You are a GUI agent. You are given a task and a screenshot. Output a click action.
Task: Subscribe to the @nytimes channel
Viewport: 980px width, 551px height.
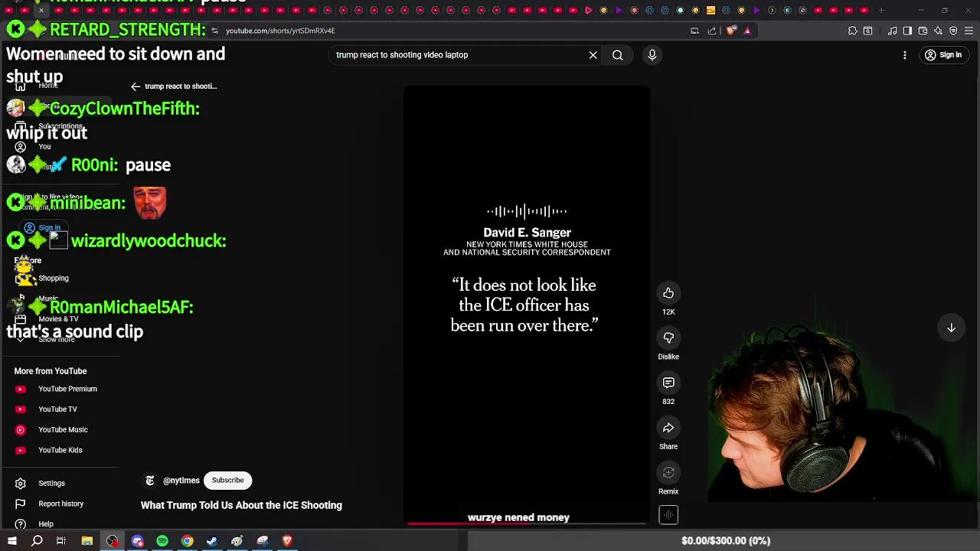pyautogui.click(x=227, y=480)
